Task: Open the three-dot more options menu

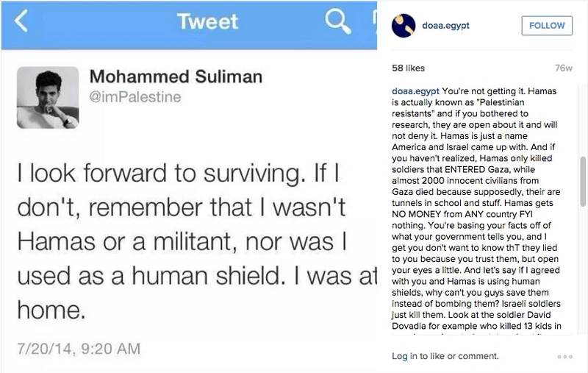Action: click(x=564, y=357)
